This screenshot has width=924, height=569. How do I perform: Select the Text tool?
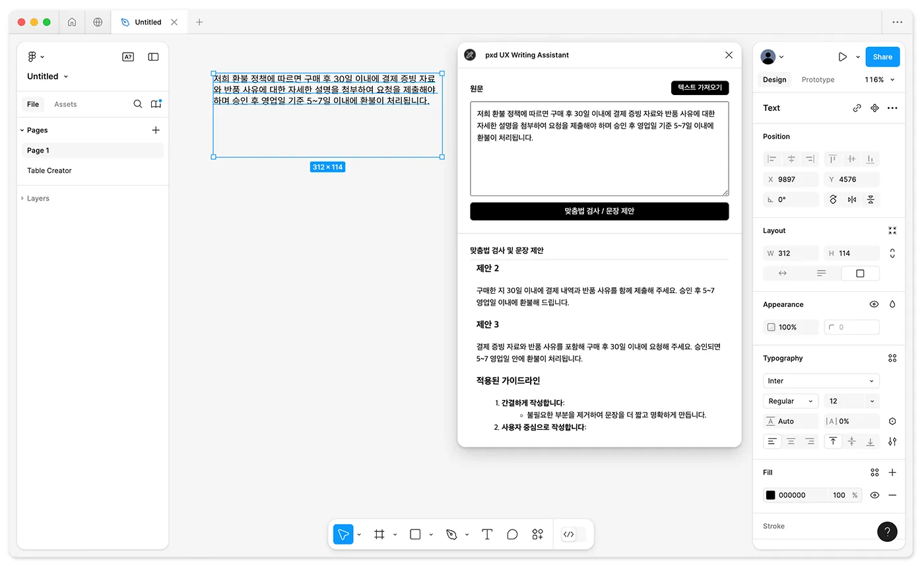tap(487, 535)
